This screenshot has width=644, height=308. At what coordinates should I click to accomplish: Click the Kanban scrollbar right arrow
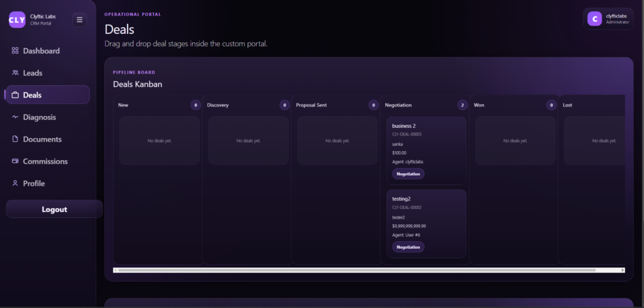[622, 270]
